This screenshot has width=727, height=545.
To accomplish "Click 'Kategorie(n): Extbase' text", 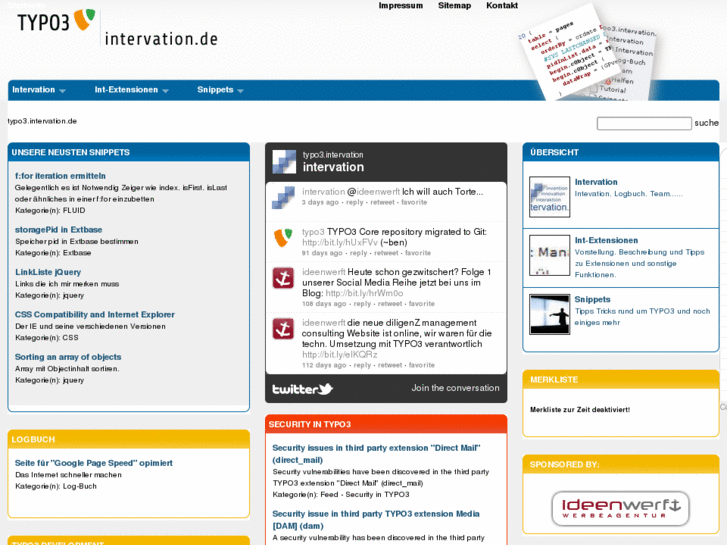I will [53, 253].
